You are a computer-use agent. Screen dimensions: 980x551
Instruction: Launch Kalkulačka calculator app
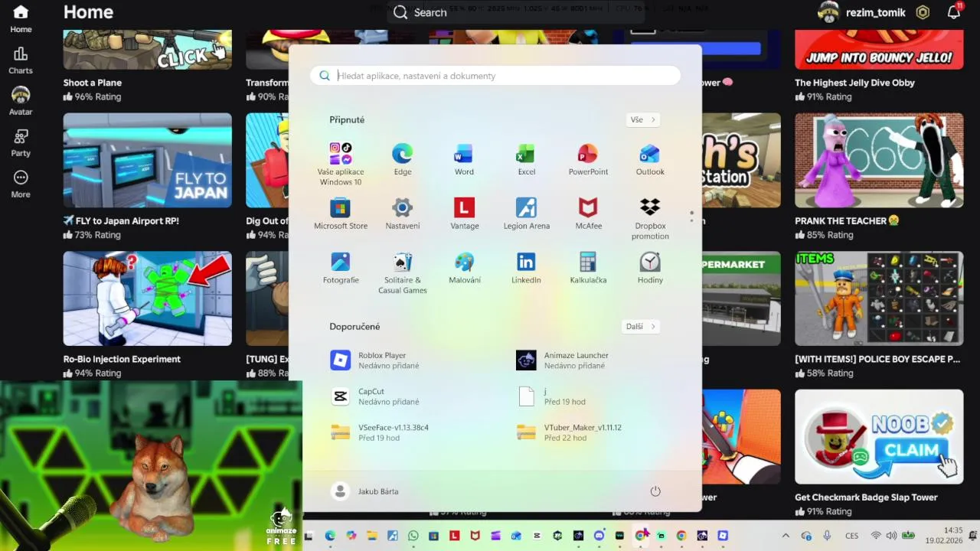pyautogui.click(x=588, y=269)
